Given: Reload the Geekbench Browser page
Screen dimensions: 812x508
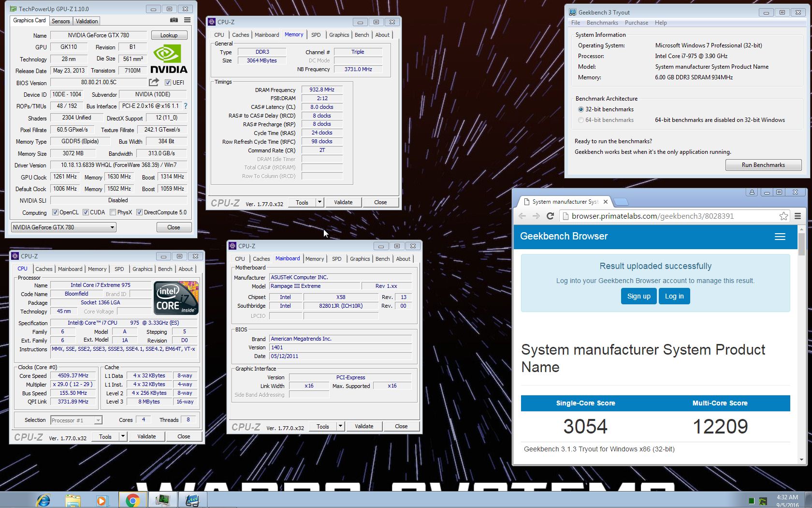Looking at the screenshot, I should pyautogui.click(x=550, y=216).
